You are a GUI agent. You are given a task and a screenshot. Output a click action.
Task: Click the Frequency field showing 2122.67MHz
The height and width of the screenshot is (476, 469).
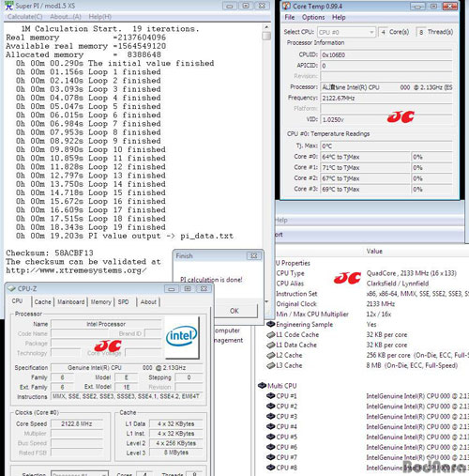point(386,99)
